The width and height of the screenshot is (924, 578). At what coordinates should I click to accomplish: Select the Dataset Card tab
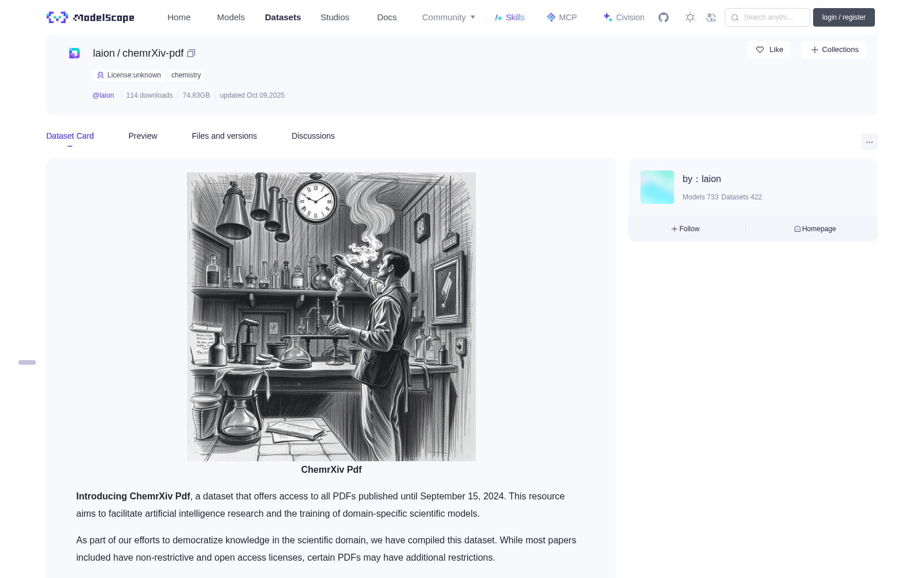click(70, 136)
